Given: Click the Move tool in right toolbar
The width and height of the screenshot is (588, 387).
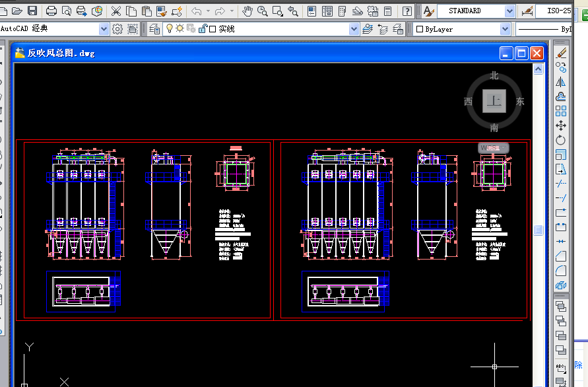Looking at the screenshot, I should click(x=561, y=125).
